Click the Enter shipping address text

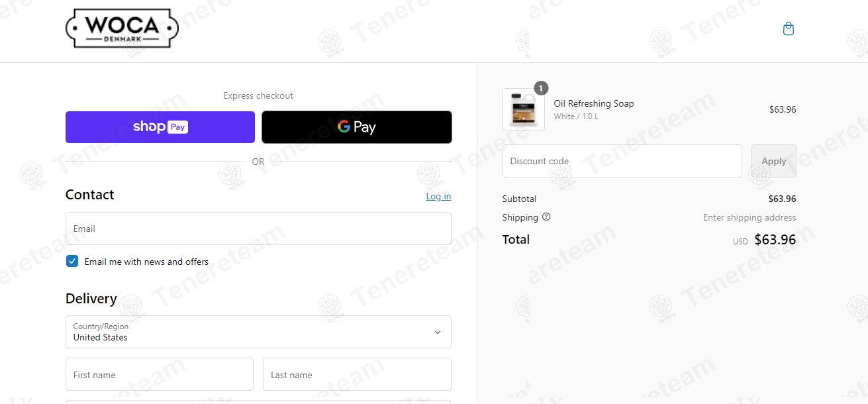pyautogui.click(x=749, y=217)
